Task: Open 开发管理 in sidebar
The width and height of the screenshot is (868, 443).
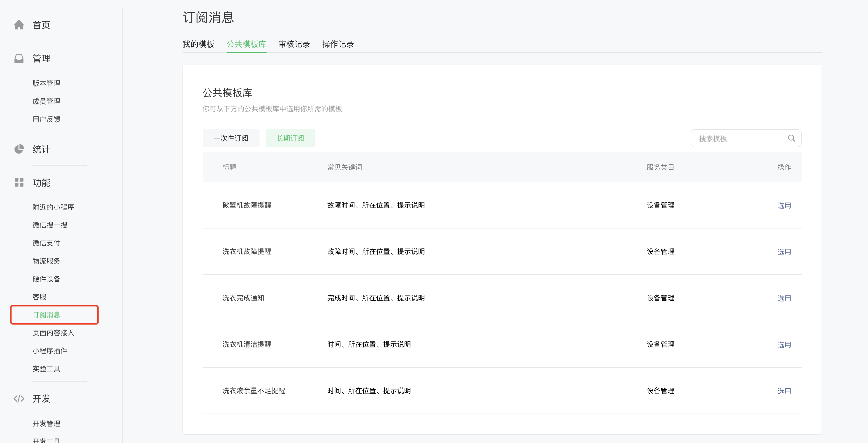Action: click(x=46, y=424)
